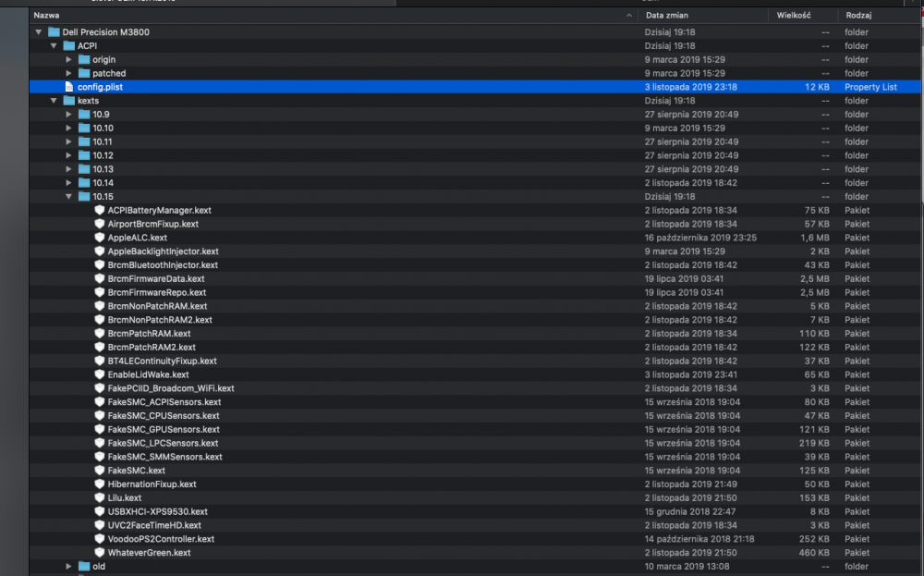This screenshot has width=924, height=576.
Task: Click the kexts folder icon
Action: [69, 101]
